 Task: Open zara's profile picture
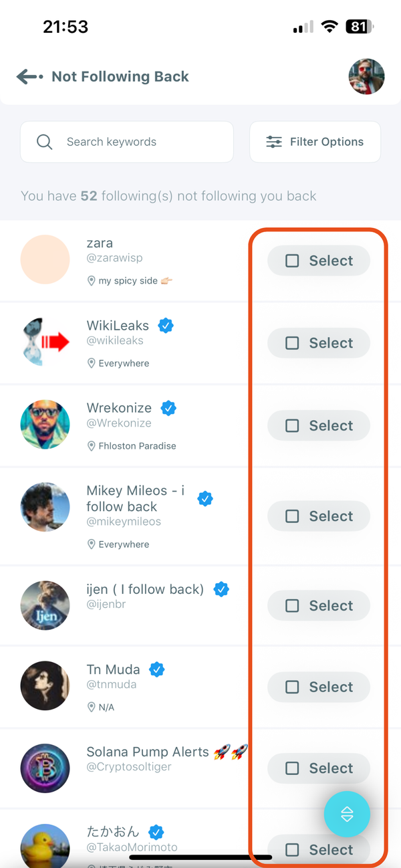point(45,259)
